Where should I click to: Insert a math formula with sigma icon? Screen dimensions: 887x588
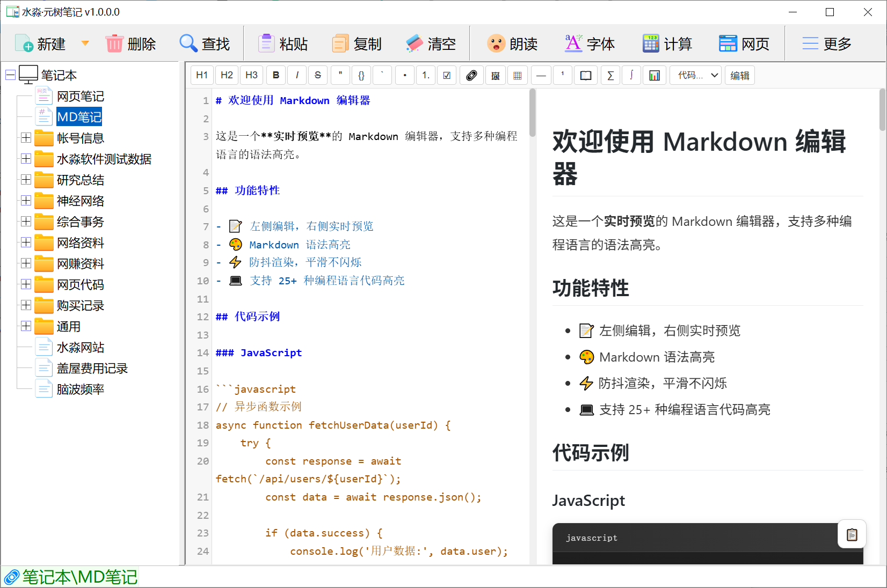coord(610,75)
